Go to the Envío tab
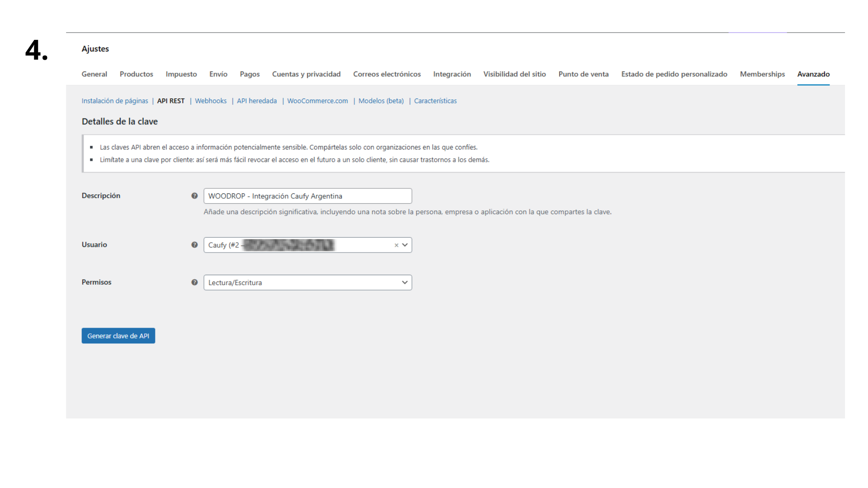 coord(218,74)
